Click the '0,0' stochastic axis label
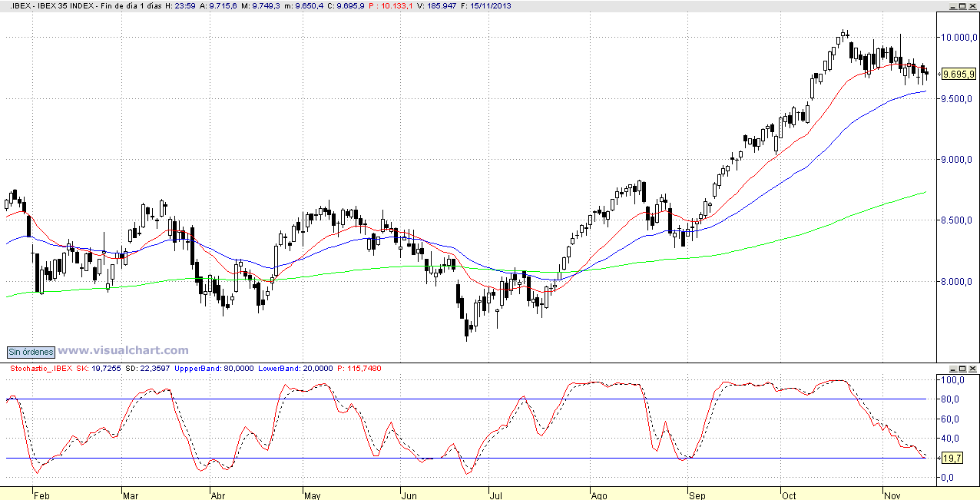980x500 pixels. (947, 478)
